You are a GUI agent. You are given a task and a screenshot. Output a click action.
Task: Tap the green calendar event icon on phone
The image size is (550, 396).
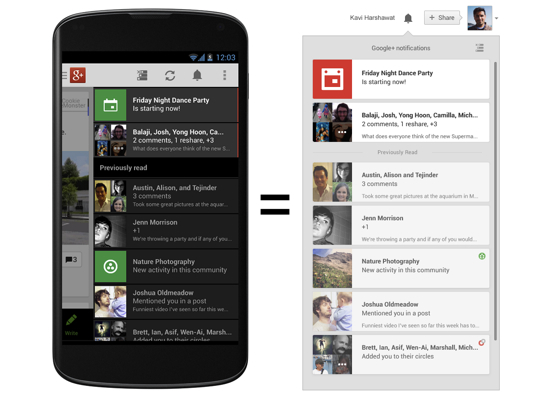110,105
